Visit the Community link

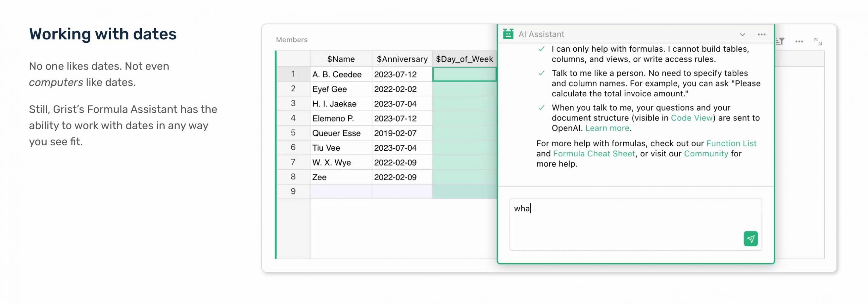click(x=706, y=153)
